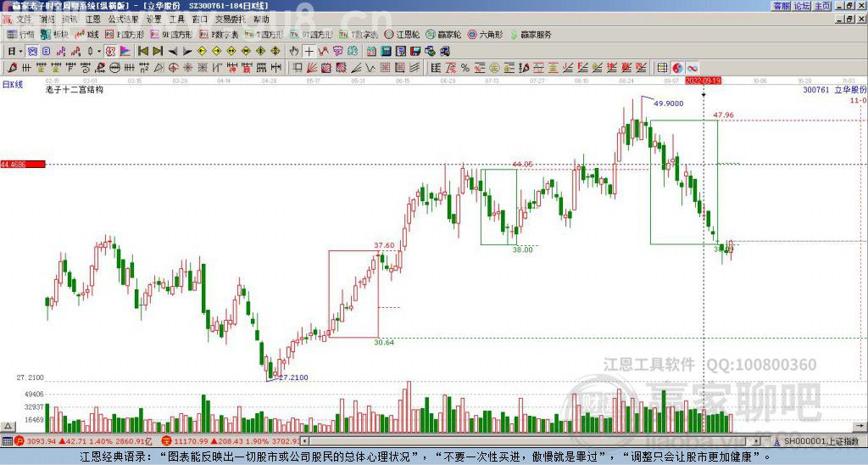Screen dimensions: 868x465
Task: Toggle the infinity loop icon
Action: [693, 68]
